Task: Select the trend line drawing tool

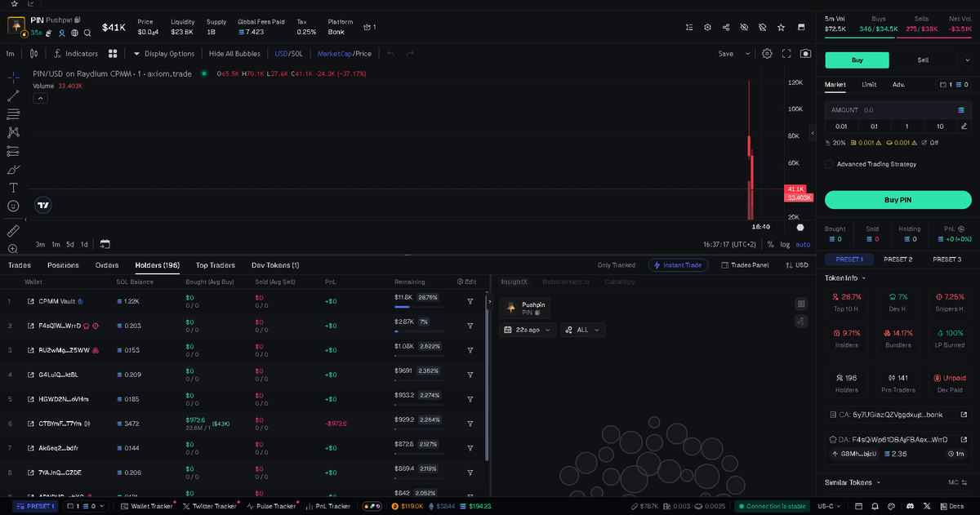Action: coord(13,96)
